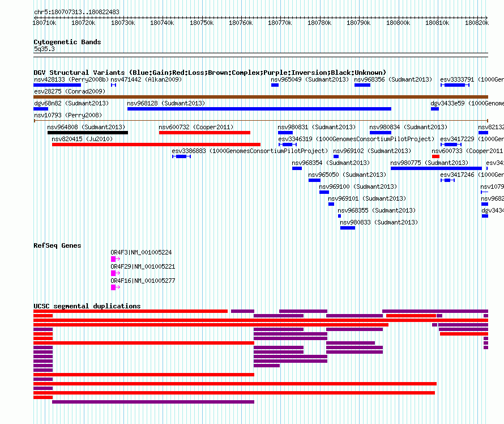Screen dimensions: 504x424
Task: Click the RefSeq Genes track title
Action: 57,246
